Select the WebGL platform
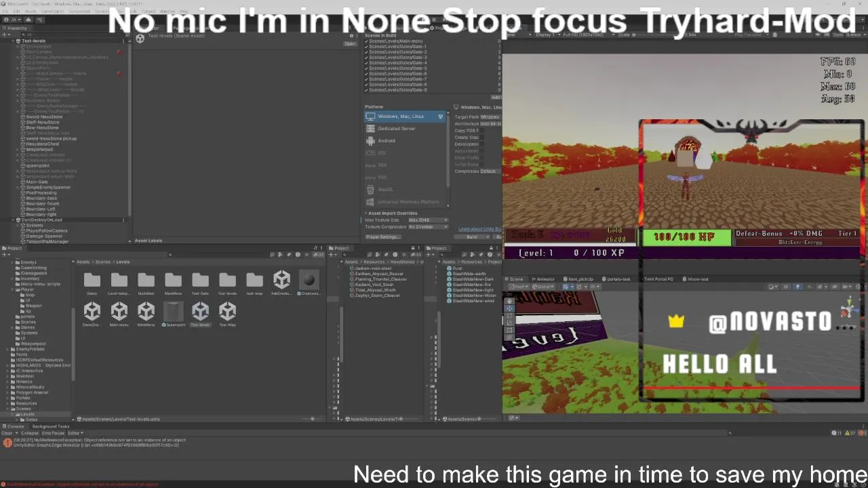 click(x=405, y=190)
